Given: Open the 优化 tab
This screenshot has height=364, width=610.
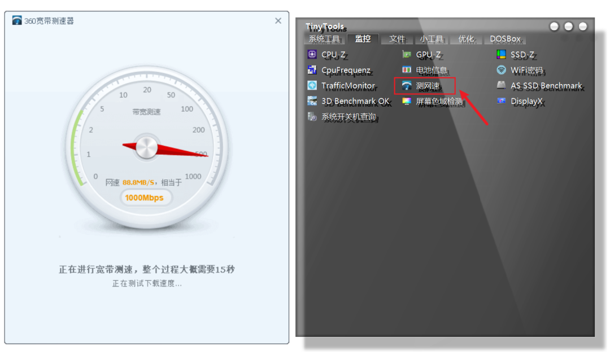Looking at the screenshot, I should [x=465, y=39].
